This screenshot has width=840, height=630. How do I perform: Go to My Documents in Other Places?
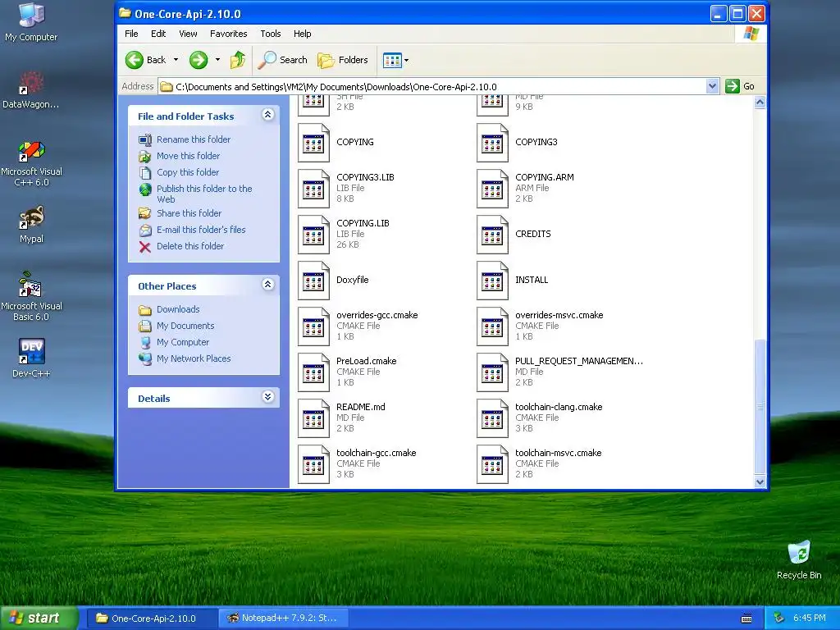pyautogui.click(x=185, y=326)
